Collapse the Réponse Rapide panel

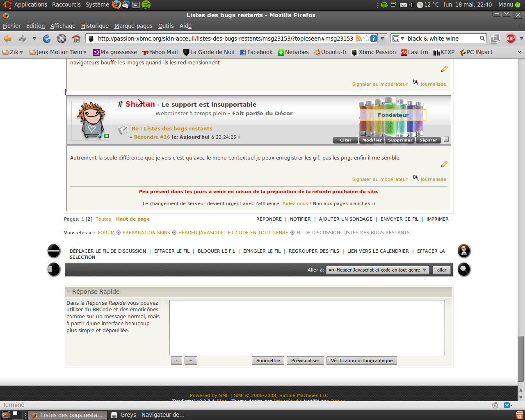pos(68,292)
